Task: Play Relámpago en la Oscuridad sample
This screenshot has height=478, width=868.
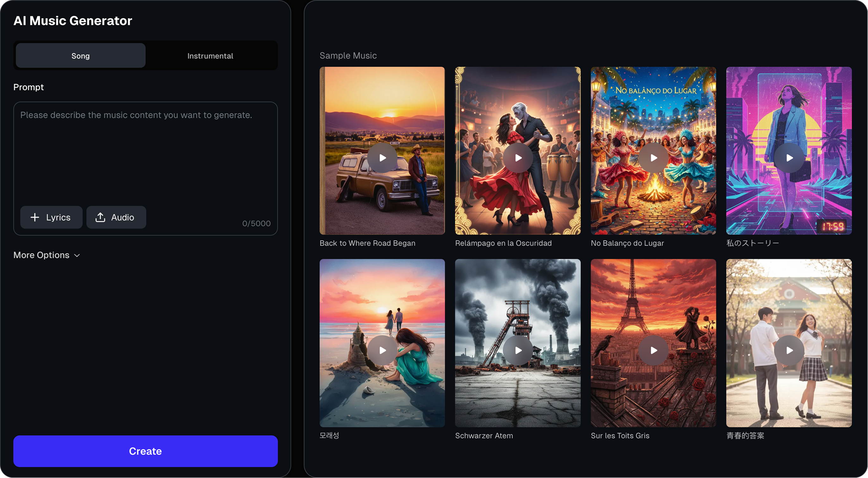Action: point(518,157)
